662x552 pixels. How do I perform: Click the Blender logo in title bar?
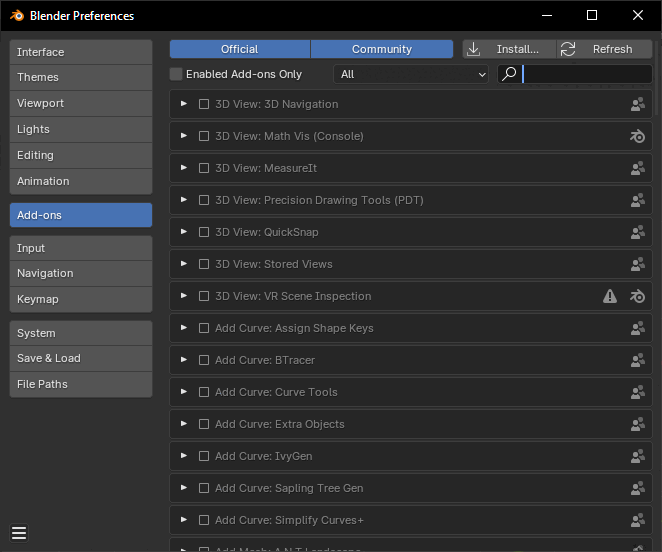(x=17, y=16)
